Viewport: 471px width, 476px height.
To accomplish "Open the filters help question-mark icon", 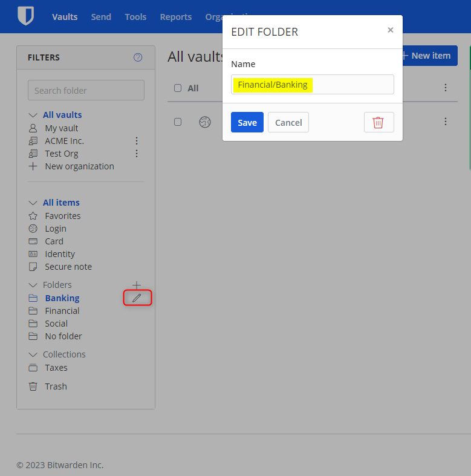I will tap(138, 57).
